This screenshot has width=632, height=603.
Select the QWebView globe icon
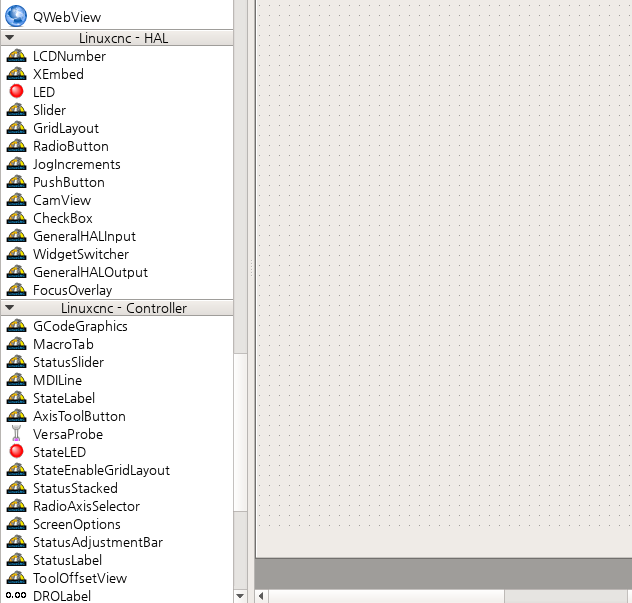(x=16, y=17)
